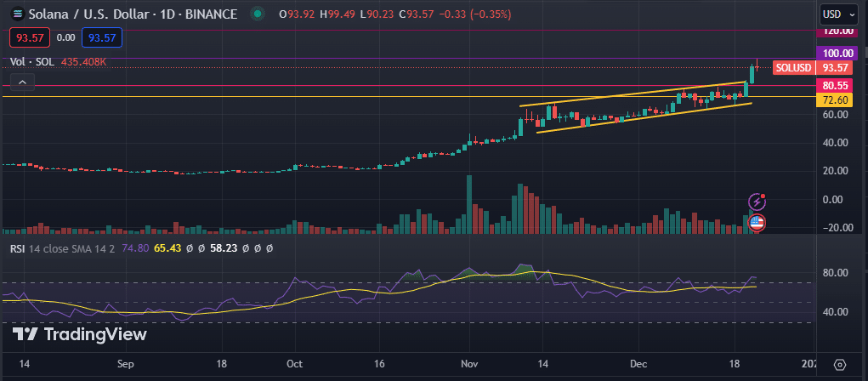Image resolution: width=868 pixels, height=381 pixels.
Task: Click the purple 100.00 price level label
Action: pos(832,53)
